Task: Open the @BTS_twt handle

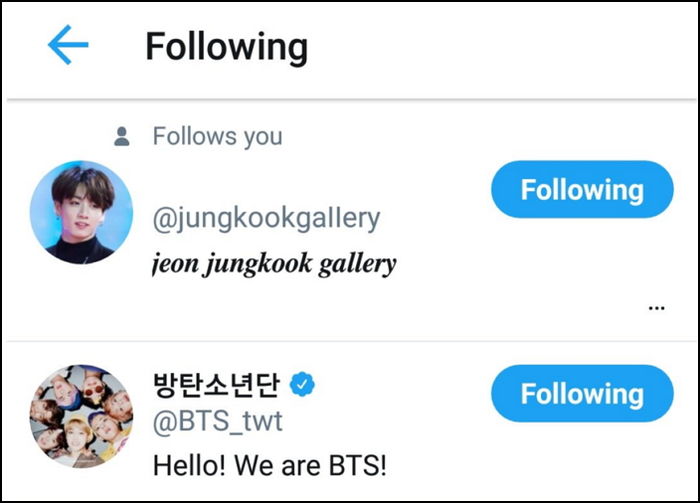Action: 218,423
